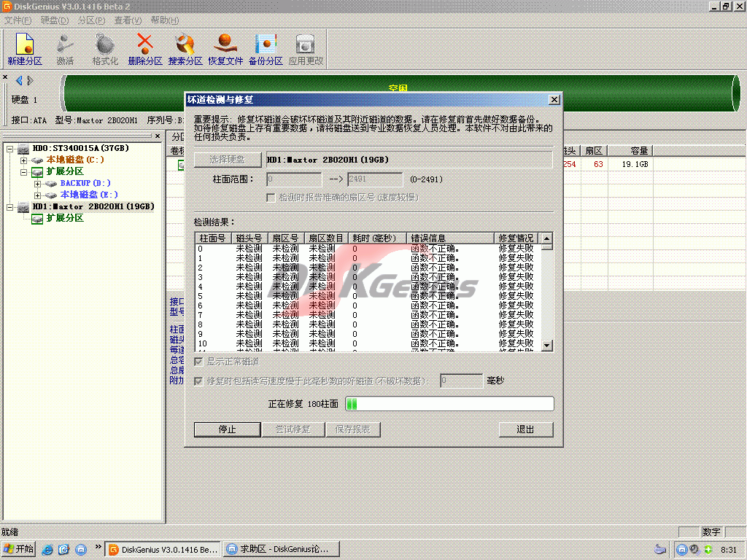
Task: Click the 应用更改 toolbar icon
Action: pyautogui.click(x=306, y=49)
